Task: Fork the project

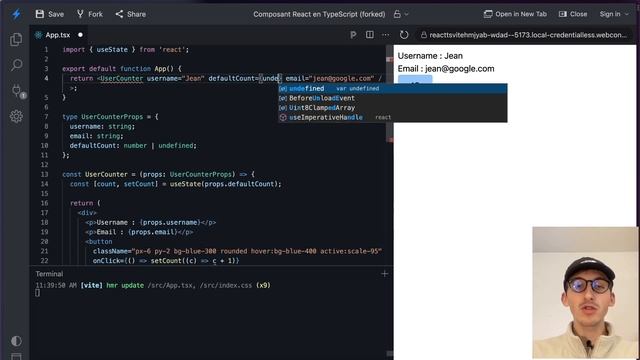Action: click(x=89, y=14)
